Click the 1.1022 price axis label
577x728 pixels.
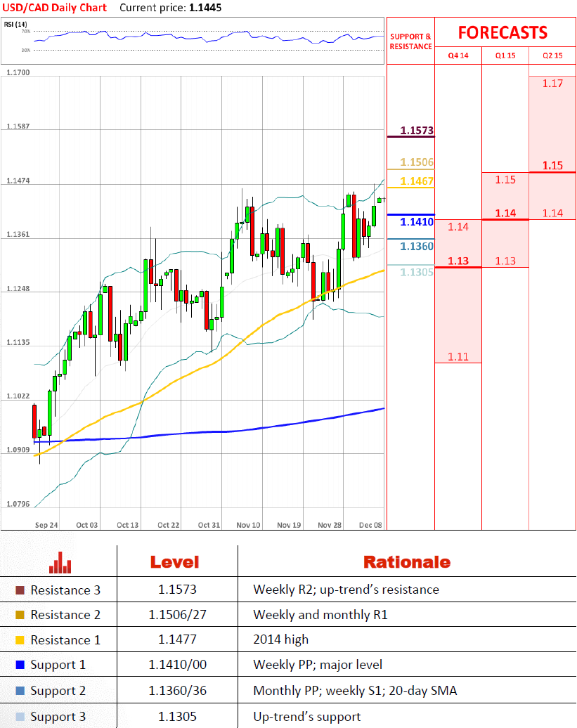point(18,396)
